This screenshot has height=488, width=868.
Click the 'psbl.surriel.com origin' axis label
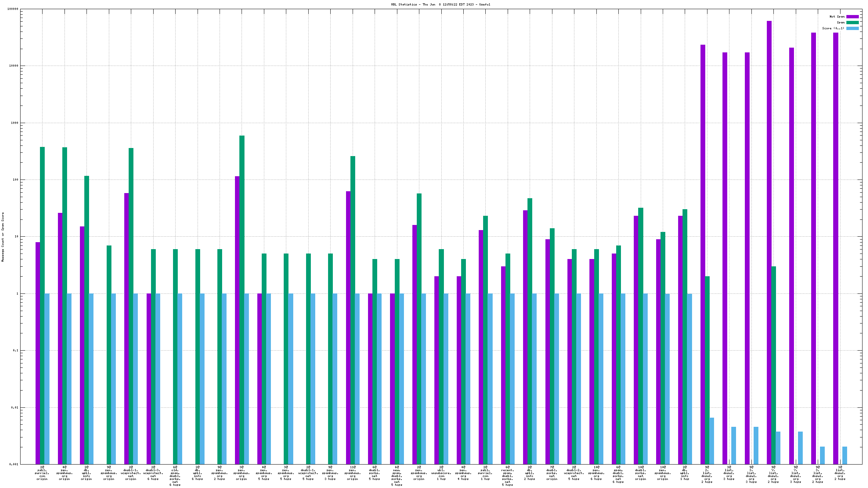pyautogui.click(x=42, y=473)
